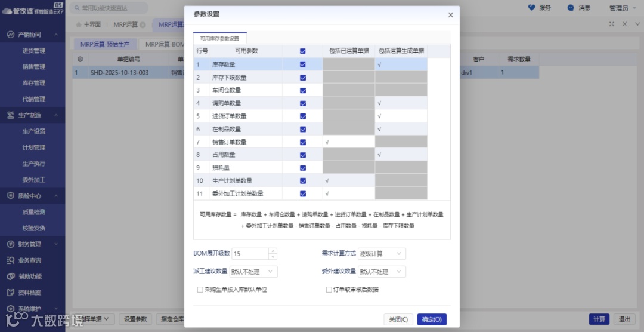Switch to the MRP运算-预估生产 tab
Screen dimensions: 644x332
tap(105, 44)
